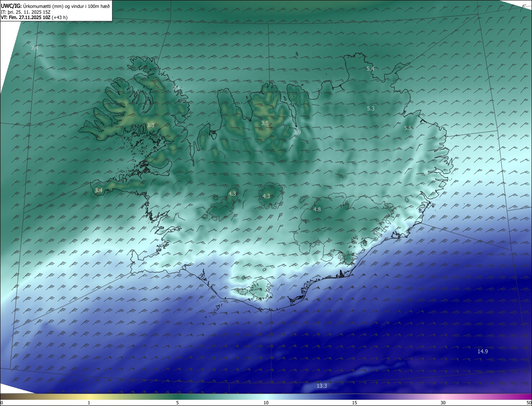Click the 5.4 value label on the map

(x=370, y=68)
